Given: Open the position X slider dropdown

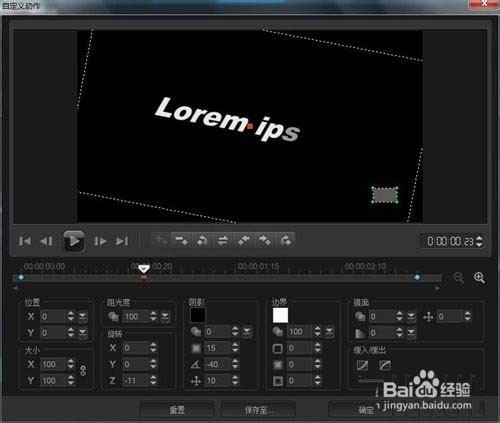Looking at the screenshot, I should pos(82,316).
